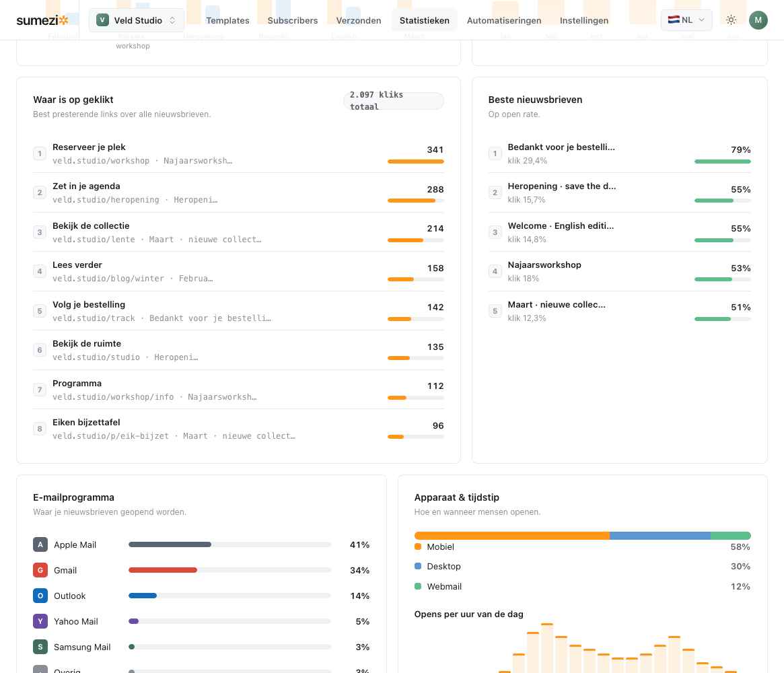This screenshot has width=784, height=673.
Task: Click the green V workspace badge
Action: click(x=102, y=20)
